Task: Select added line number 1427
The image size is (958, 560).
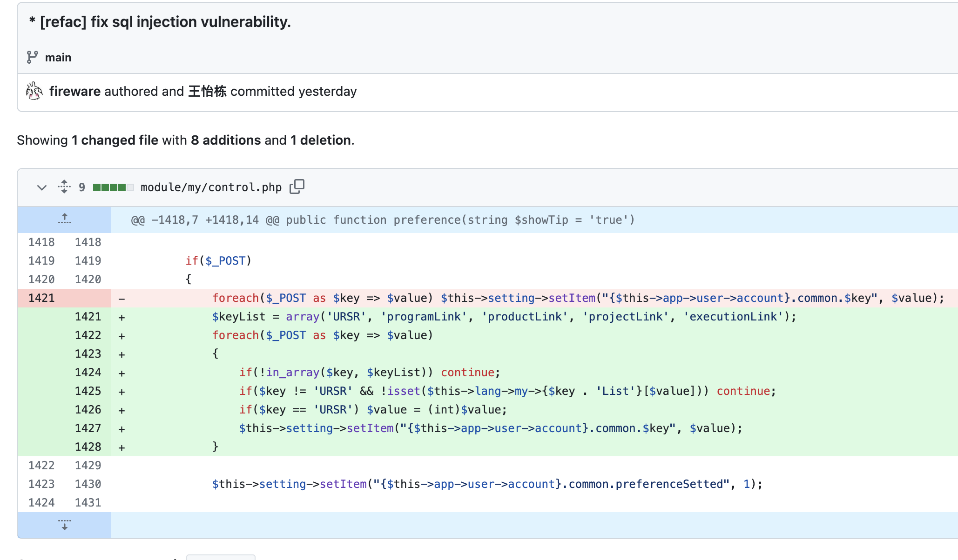Action: tap(88, 428)
